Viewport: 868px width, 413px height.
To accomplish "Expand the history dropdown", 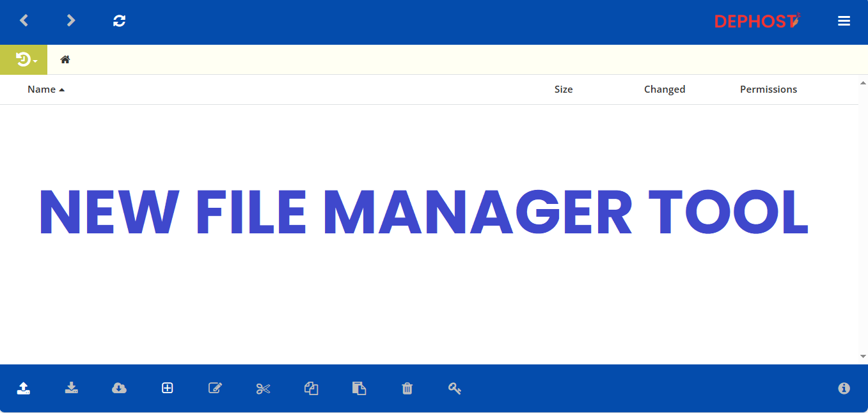I will click(24, 60).
